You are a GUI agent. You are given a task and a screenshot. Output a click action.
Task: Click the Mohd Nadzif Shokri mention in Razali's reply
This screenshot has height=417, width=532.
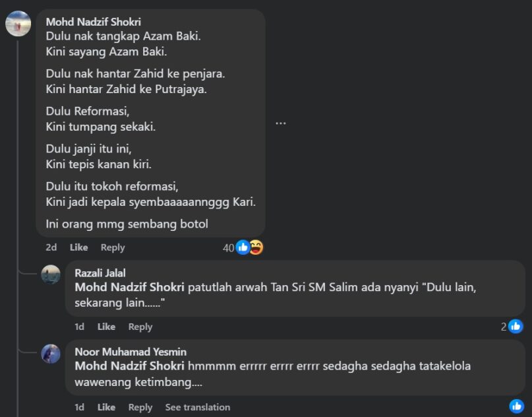pos(130,287)
